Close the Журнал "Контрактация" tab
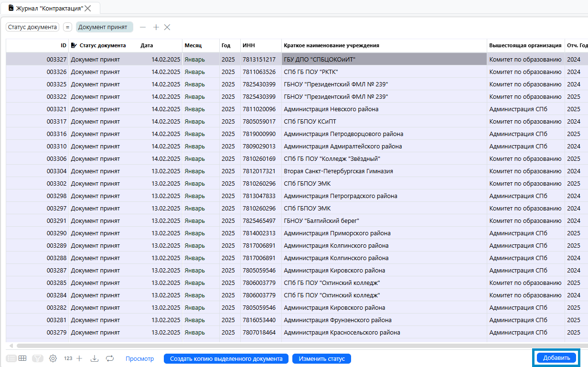Image resolution: width=588 pixels, height=367 pixels. [88, 8]
